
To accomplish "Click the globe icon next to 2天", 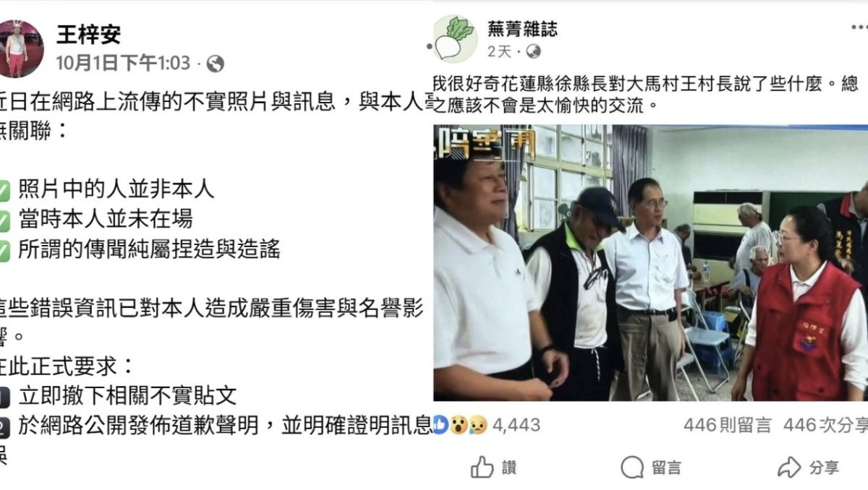I will point(533,51).
